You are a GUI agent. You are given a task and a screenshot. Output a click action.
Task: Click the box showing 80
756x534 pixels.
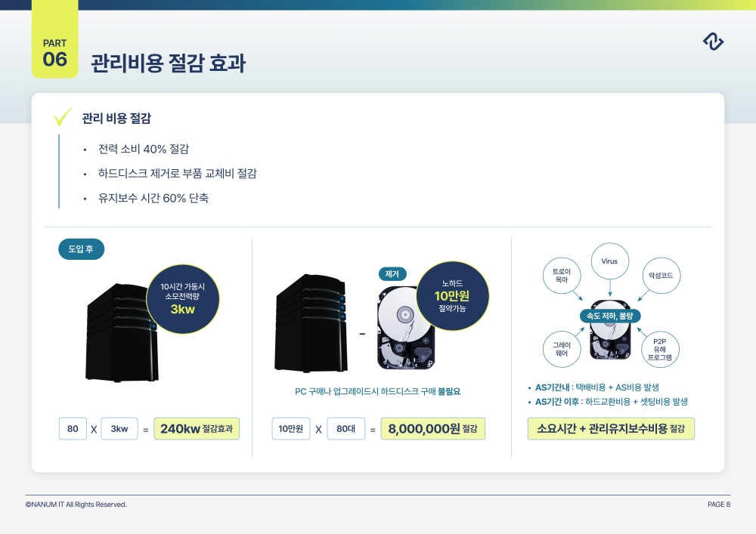[x=73, y=428]
